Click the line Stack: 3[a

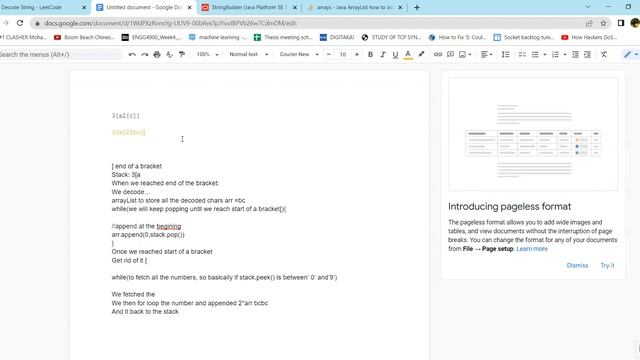(x=126, y=175)
